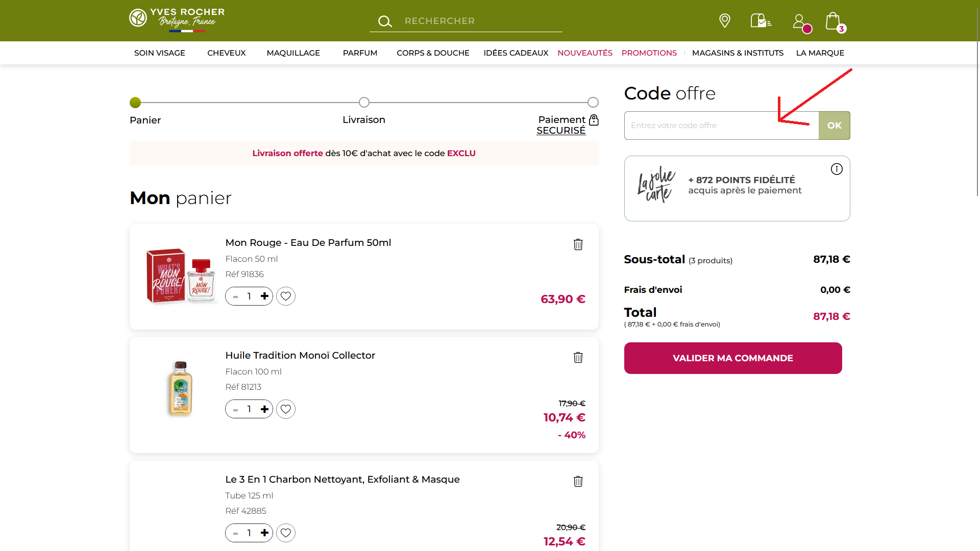
Task: Select the Panier step marker
Action: (x=135, y=103)
